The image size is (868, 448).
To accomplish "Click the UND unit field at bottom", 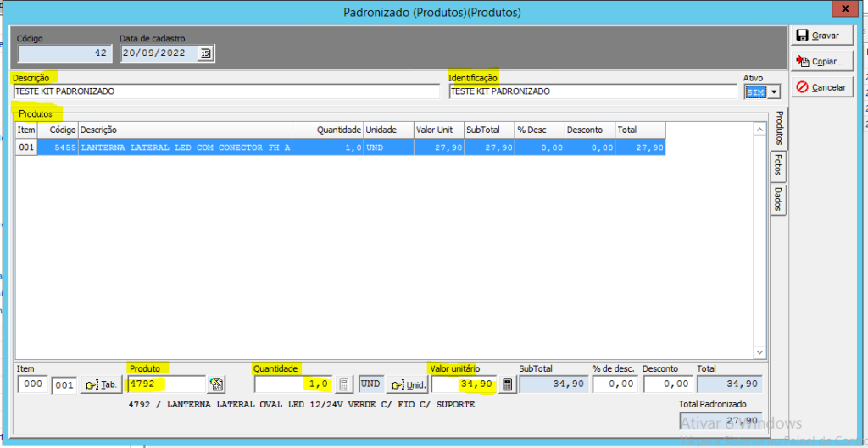I will click(x=370, y=384).
